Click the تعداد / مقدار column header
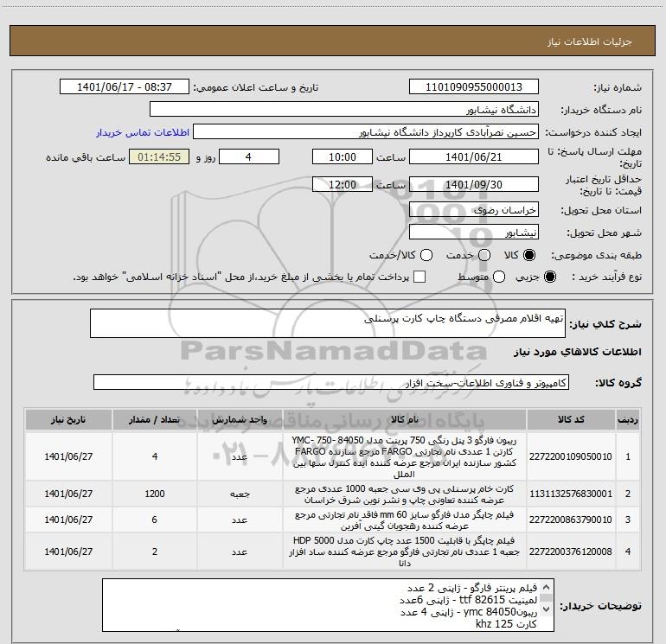The width and height of the screenshot is (666, 644). [155, 419]
